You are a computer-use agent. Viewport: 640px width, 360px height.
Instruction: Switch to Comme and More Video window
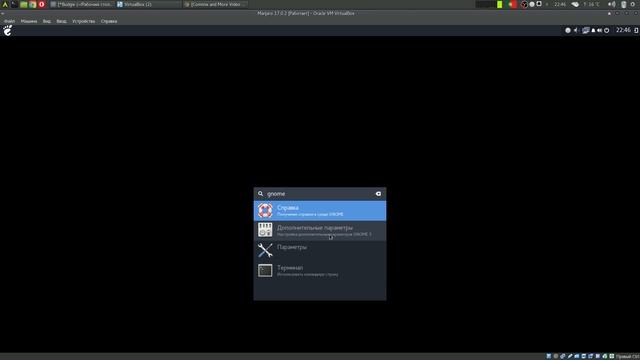tap(215, 4)
